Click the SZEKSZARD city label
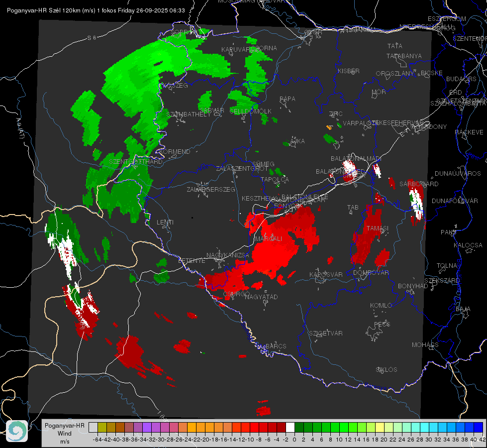Screen dimensions: 487x448 pos(442,281)
